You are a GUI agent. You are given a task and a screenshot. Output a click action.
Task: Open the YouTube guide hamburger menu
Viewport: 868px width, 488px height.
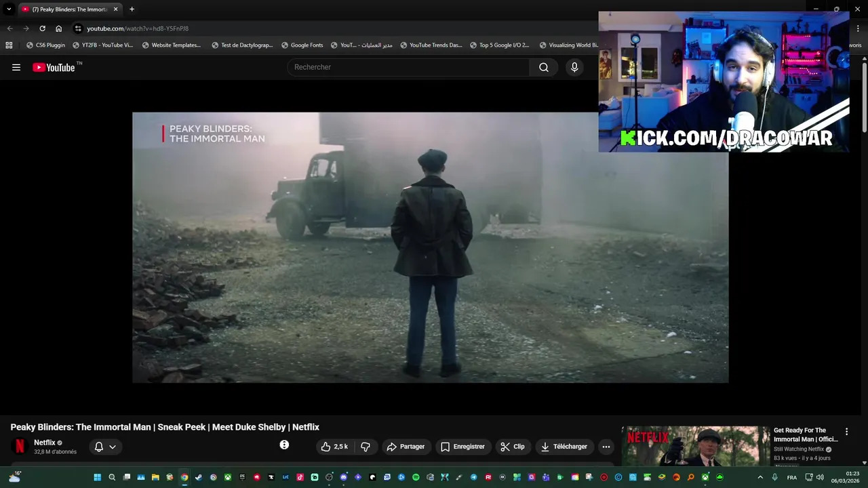(x=16, y=67)
